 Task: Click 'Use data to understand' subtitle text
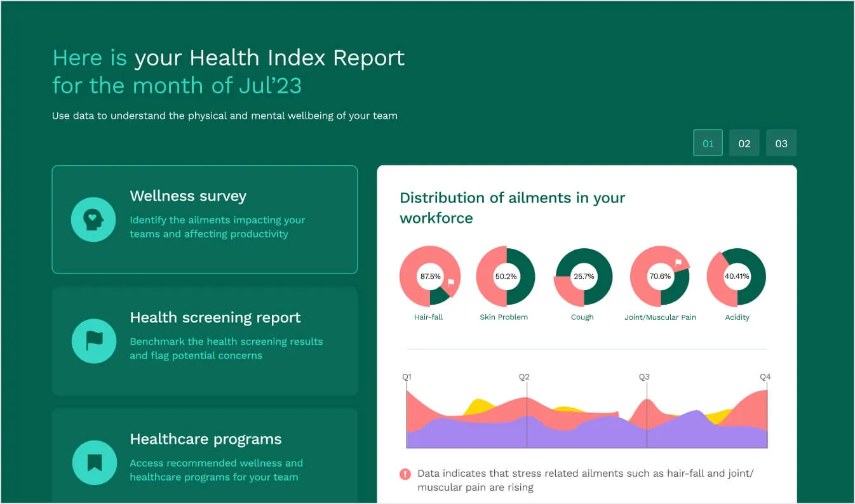[225, 116]
